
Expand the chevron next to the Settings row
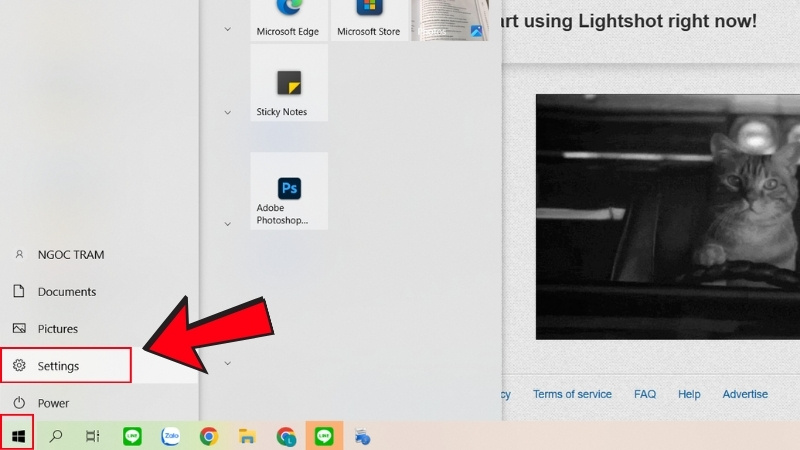(228, 363)
